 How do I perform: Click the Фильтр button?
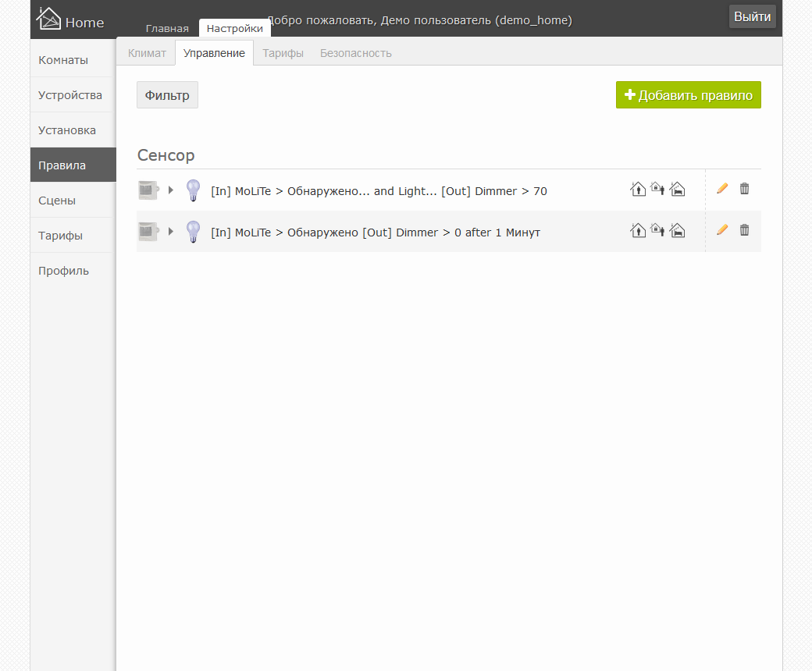[x=167, y=95]
